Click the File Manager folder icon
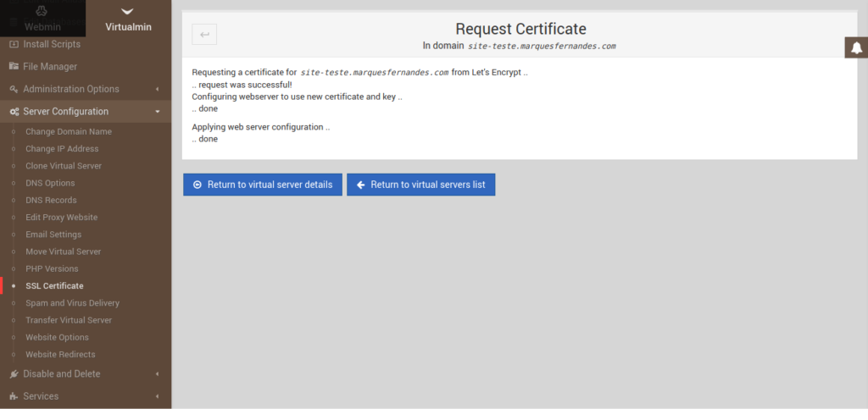Viewport: 868px width, 420px height. [14, 66]
